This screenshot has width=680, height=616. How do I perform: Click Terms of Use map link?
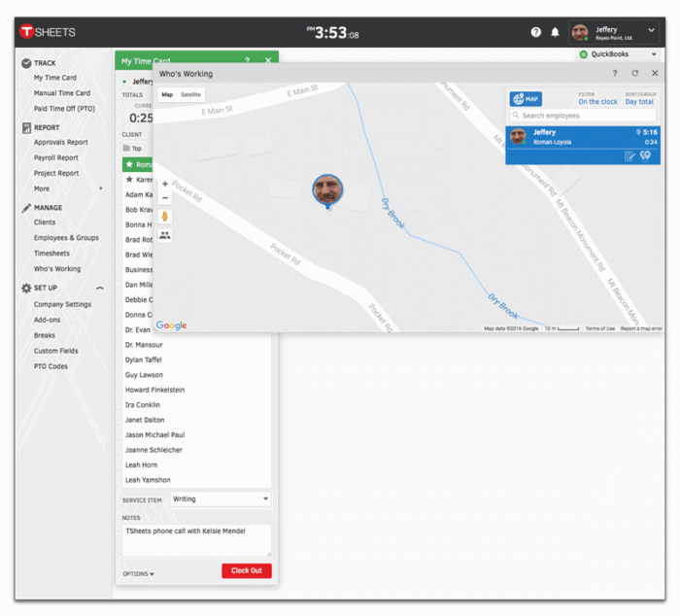point(600,328)
